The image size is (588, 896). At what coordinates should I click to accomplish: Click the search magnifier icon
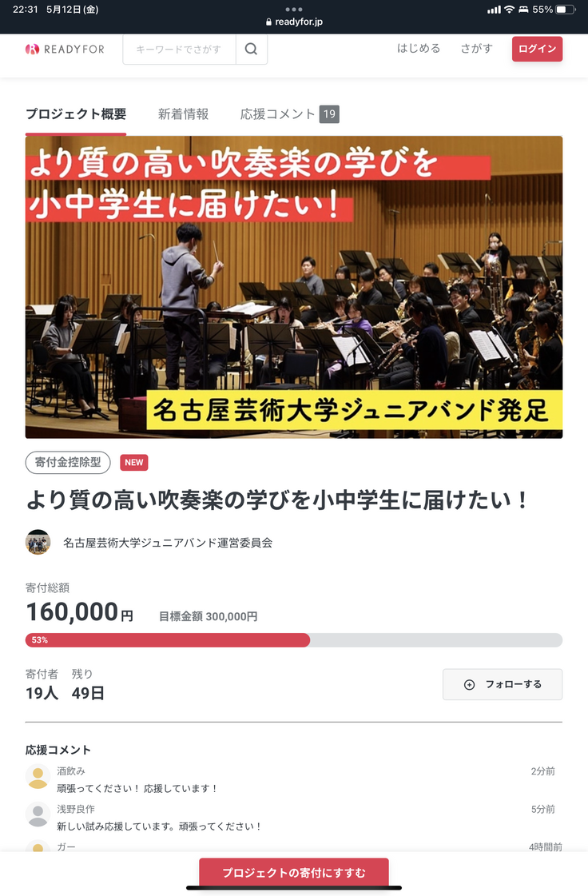coord(251,49)
